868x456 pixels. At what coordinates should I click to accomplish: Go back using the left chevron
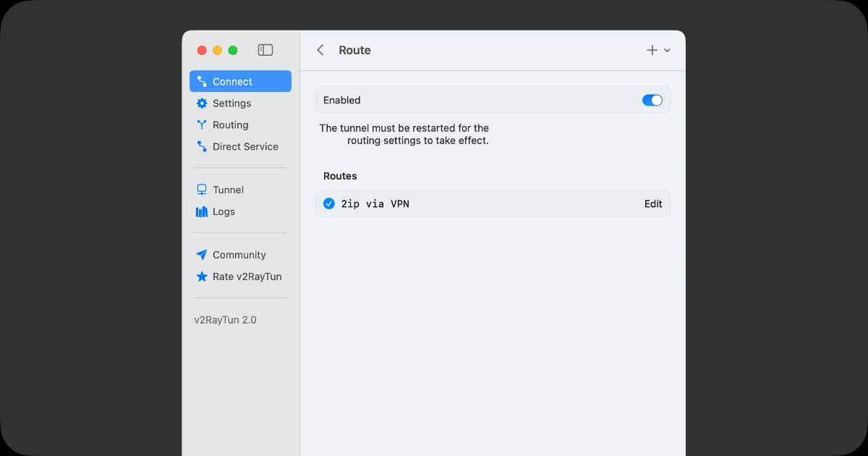pyautogui.click(x=320, y=50)
